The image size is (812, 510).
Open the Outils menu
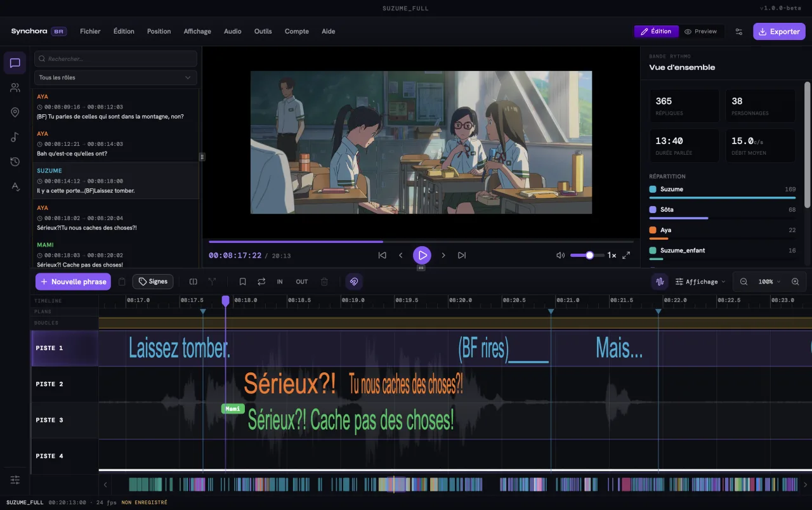(263, 32)
